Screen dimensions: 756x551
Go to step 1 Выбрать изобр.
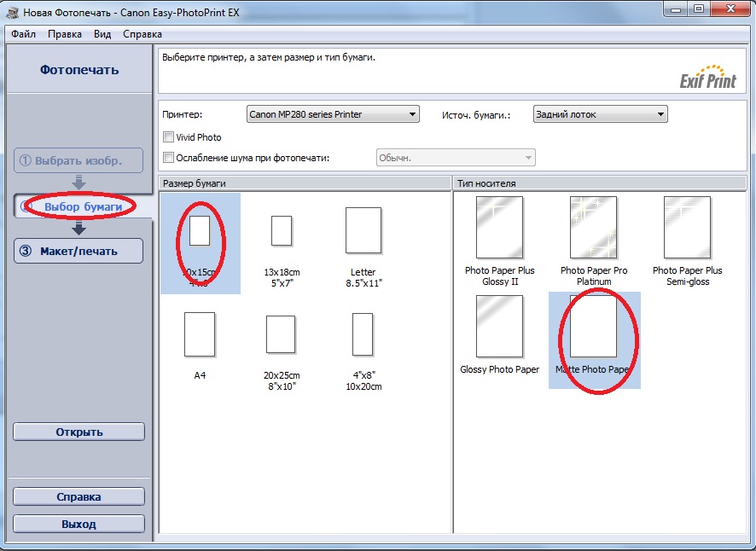point(79,160)
